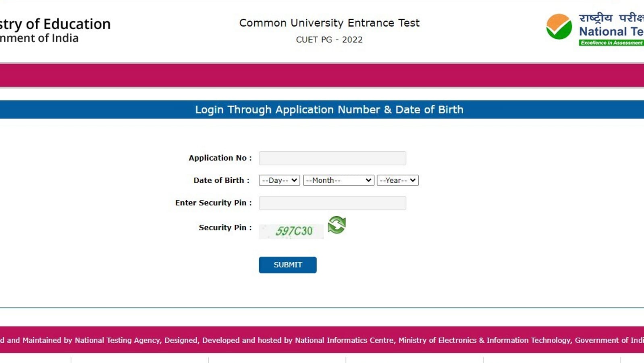
Task: Refresh the security pin captcha
Action: point(337,225)
